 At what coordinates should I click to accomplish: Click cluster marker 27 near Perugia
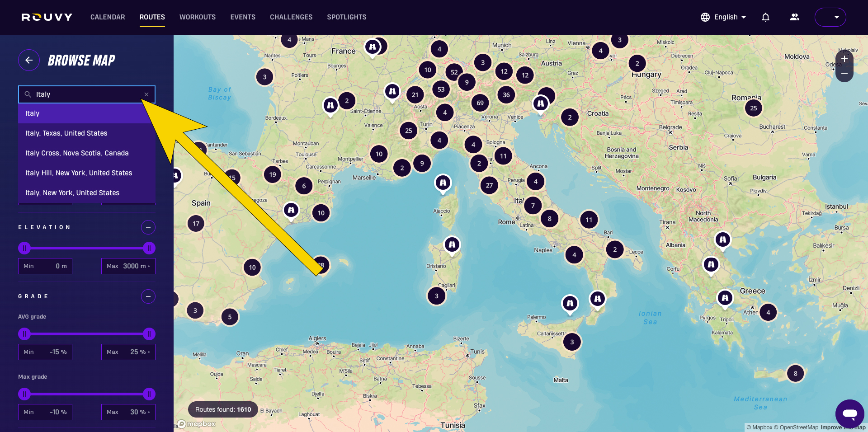point(489,185)
